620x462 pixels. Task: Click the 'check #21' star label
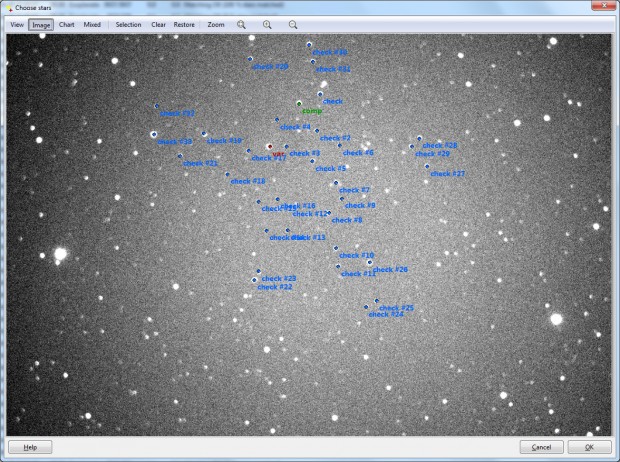coord(200,163)
